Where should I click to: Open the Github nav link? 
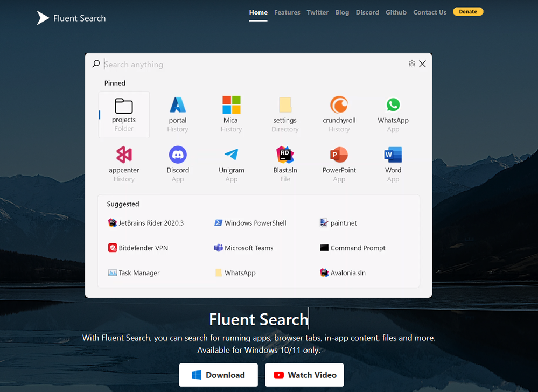[x=396, y=13]
